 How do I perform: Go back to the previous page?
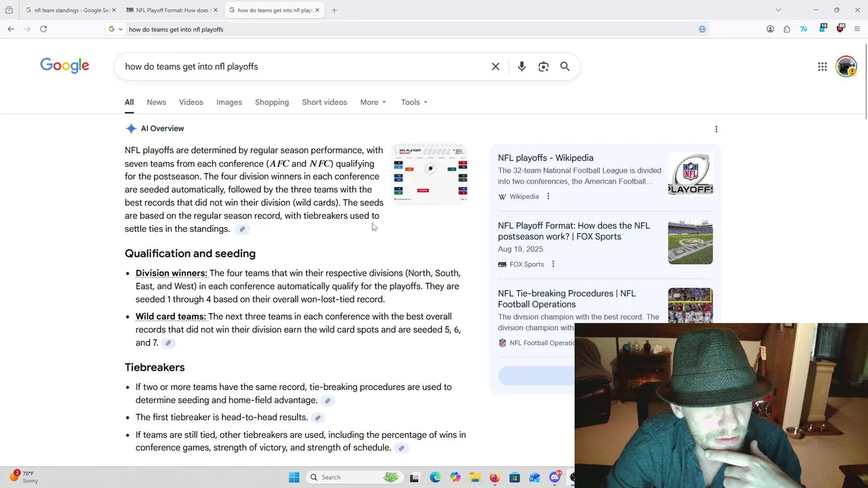(x=11, y=29)
